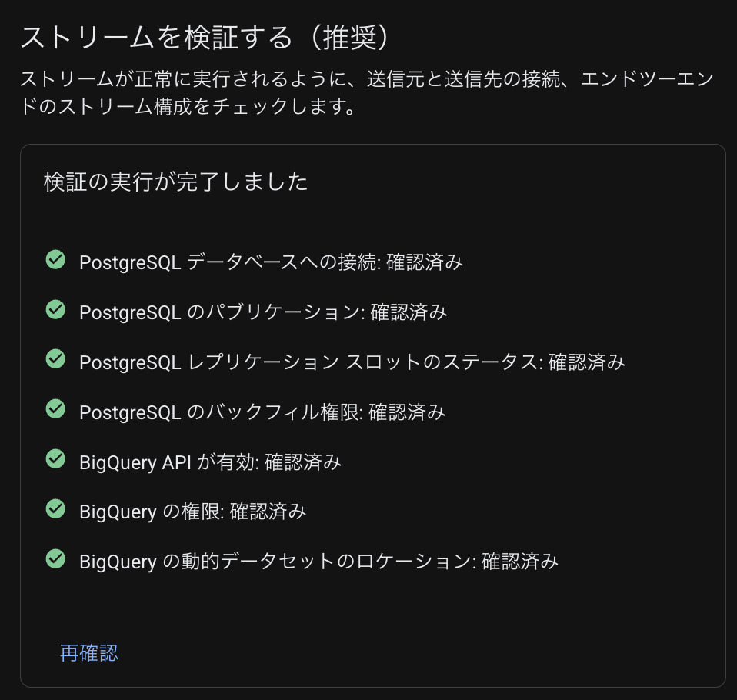Click the 再確認 link
This screenshot has width=737, height=700.
click(89, 652)
